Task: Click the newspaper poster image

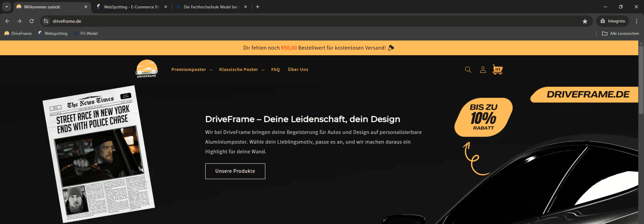Action: coord(99,154)
